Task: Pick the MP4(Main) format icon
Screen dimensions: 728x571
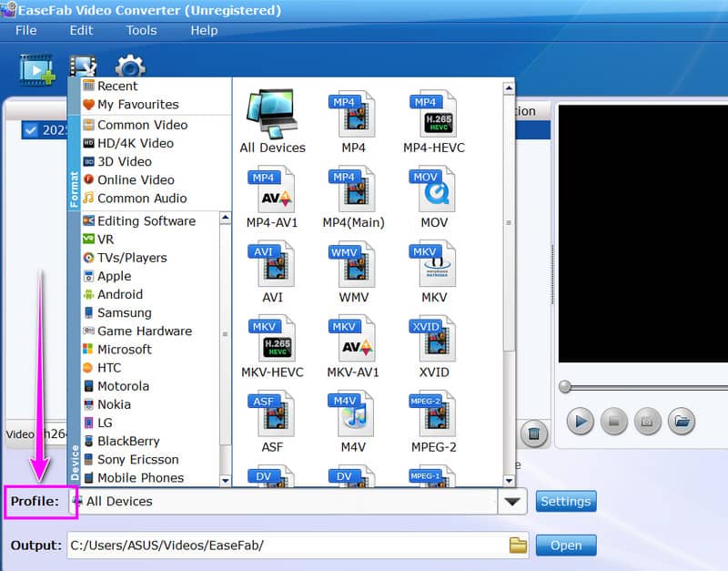Action: pos(353,189)
